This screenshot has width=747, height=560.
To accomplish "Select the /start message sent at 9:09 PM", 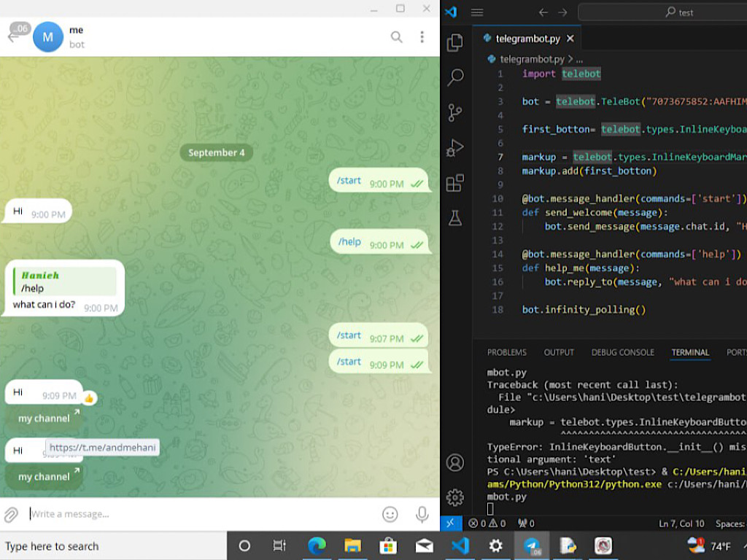I will pyautogui.click(x=379, y=362).
